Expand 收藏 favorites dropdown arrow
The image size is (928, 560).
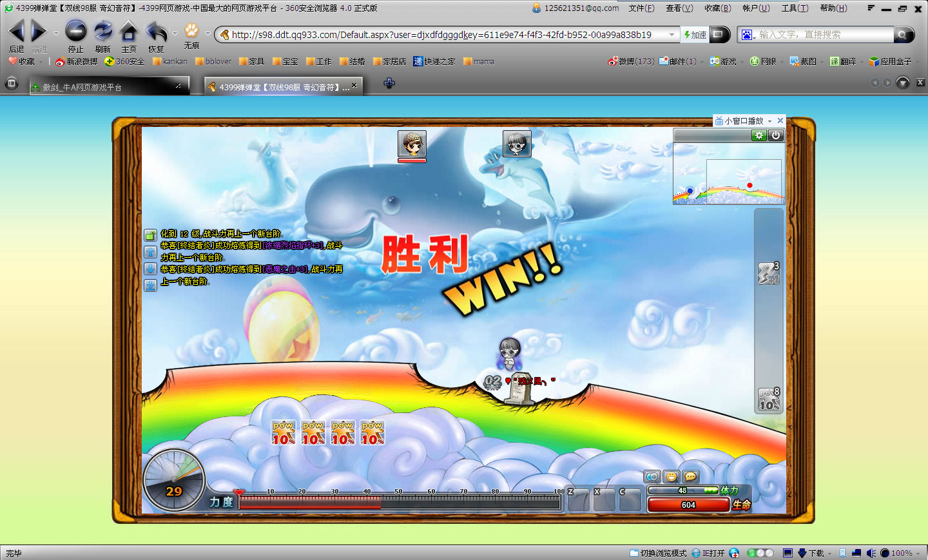coord(41,62)
